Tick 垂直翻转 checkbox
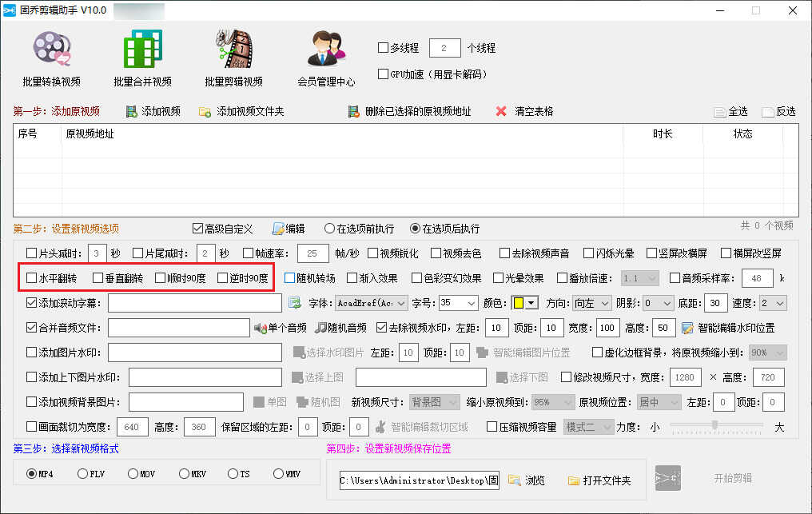This screenshot has width=812, height=514. tap(98, 278)
